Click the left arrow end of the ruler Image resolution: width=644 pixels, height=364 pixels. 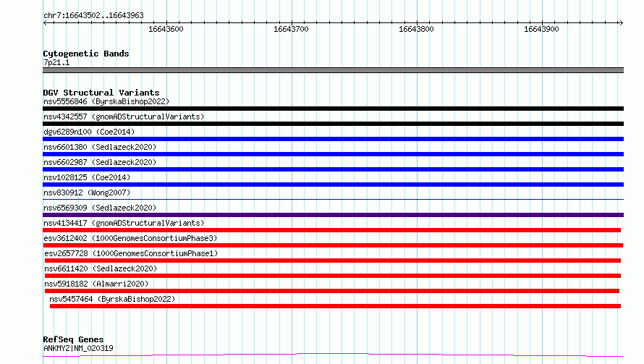coord(45,23)
